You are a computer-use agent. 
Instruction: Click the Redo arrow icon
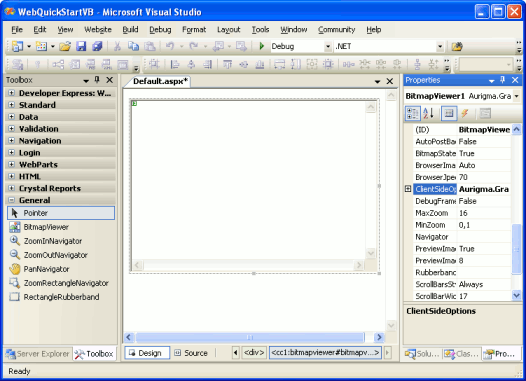[194, 46]
